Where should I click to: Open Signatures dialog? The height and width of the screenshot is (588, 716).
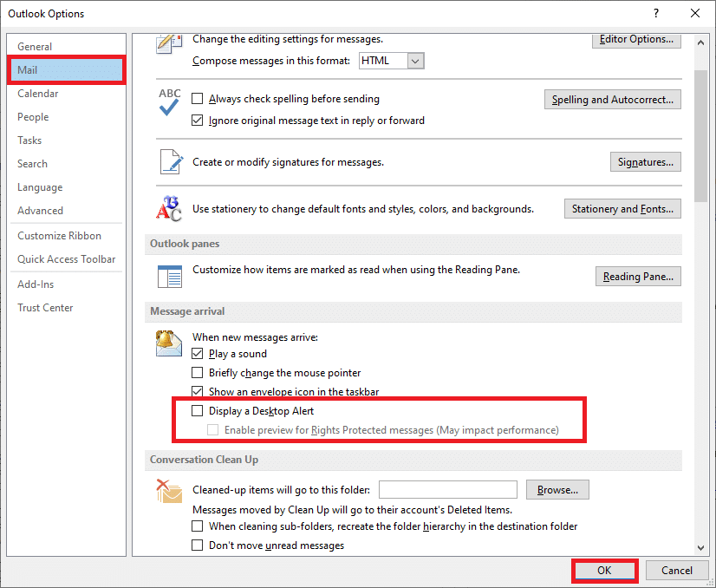(645, 162)
